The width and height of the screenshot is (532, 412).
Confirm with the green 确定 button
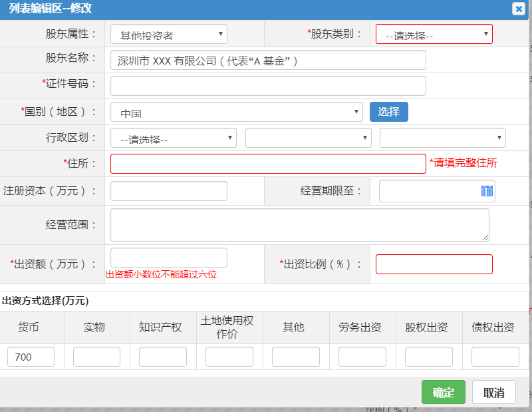(444, 392)
